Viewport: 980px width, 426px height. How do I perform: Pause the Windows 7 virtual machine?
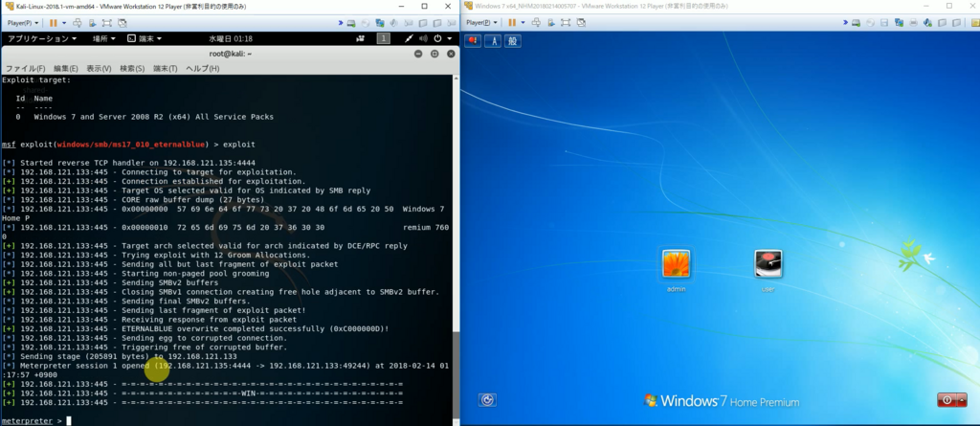[x=512, y=23]
